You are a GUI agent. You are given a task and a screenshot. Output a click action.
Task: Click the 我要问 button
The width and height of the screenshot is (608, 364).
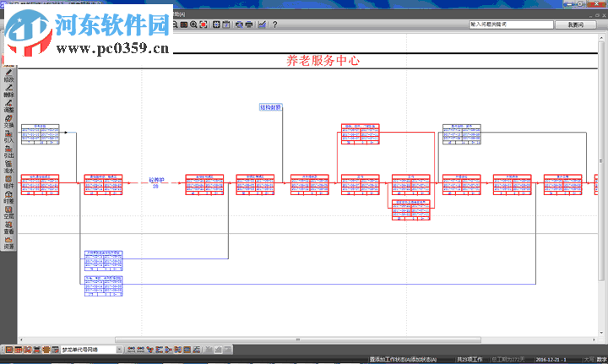point(576,24)
